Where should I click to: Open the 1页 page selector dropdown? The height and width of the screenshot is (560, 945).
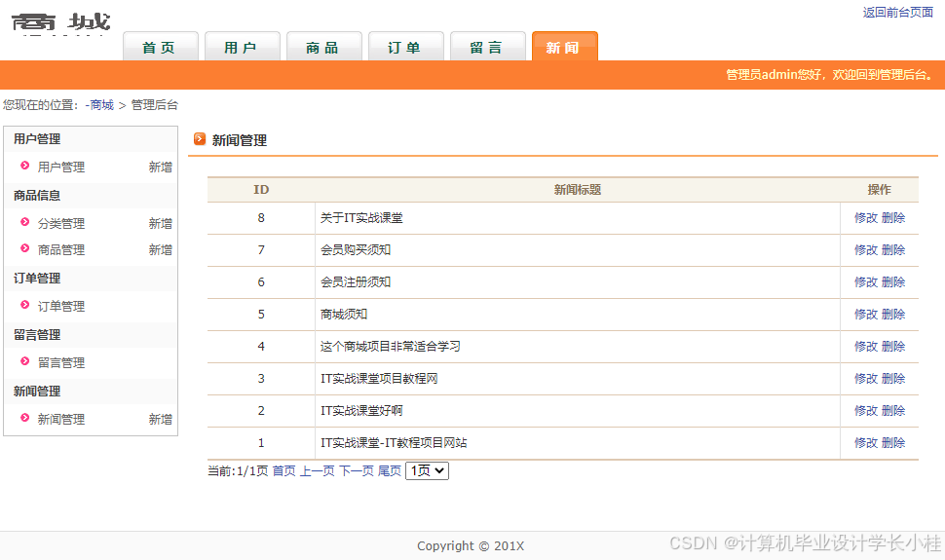tap(428, 470)
